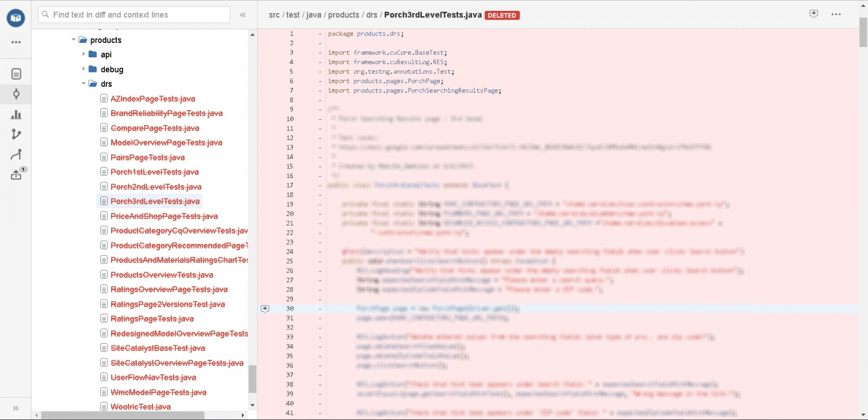This screenshot has height=420, width=868.
Task: Open the bar chart Graphs icon
Action: click(16, 114)
